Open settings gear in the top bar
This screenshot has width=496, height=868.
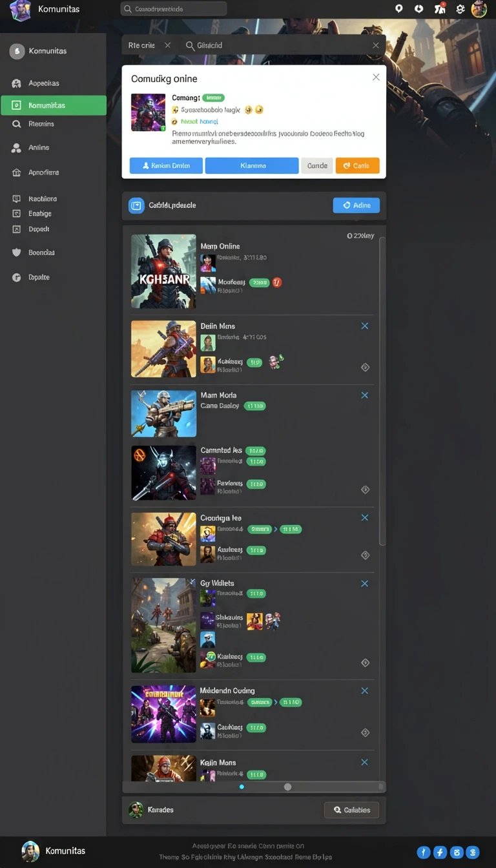pyautogui.click(x=460, y=9)
